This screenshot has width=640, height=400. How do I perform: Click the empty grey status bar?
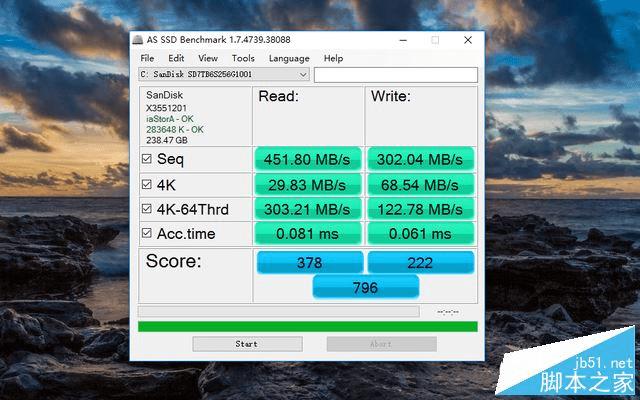(278, 311)
